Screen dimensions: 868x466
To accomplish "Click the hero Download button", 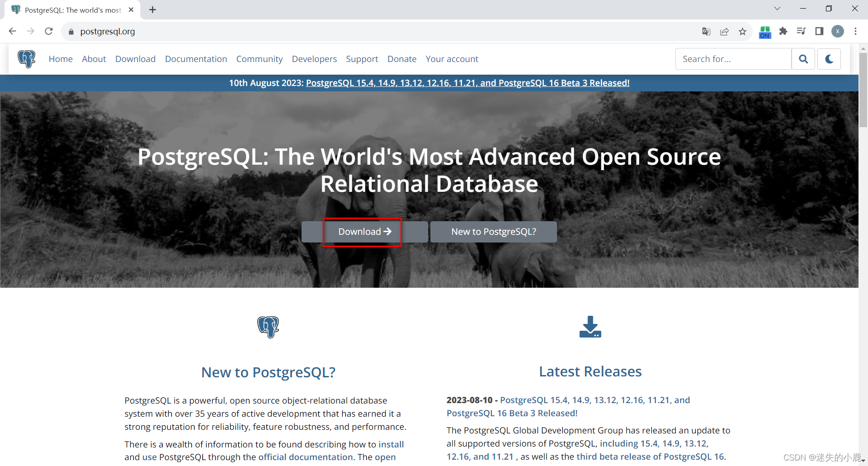I will tap(365, 232).
